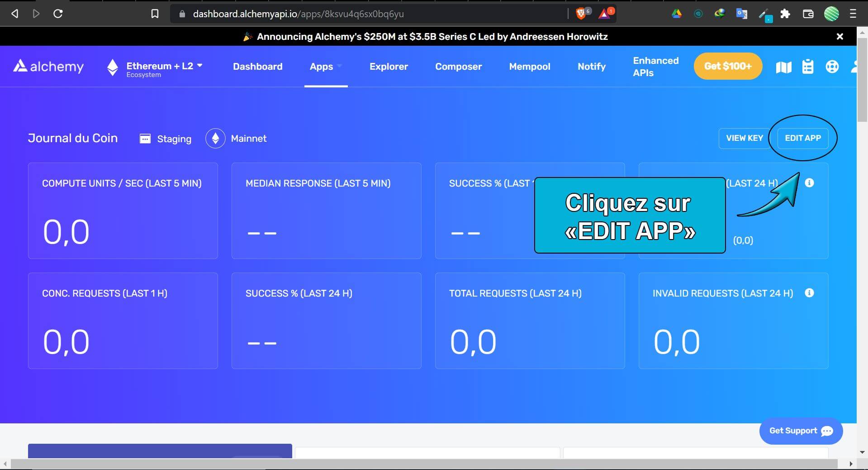Click the info icon beside INVALID REQUESTS
Image resolution: width=868 pixels, height=470 pixels.
point(809,293)
